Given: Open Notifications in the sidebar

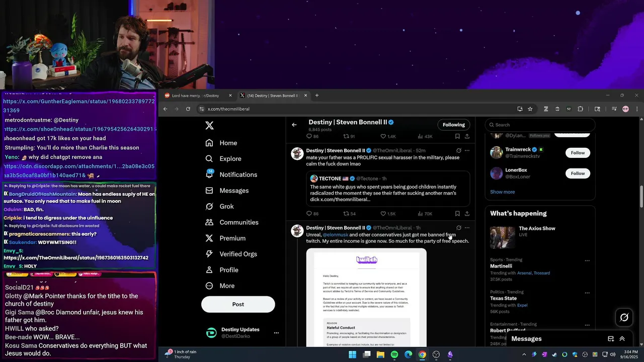Looking at the screenshot, I should pyautogui.click(x=231, y=174).
